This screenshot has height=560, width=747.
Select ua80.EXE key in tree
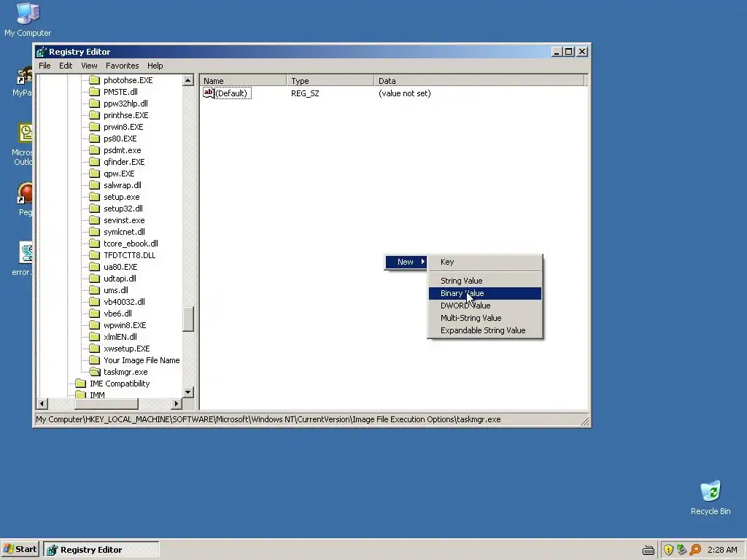click(x=120, y=267)
